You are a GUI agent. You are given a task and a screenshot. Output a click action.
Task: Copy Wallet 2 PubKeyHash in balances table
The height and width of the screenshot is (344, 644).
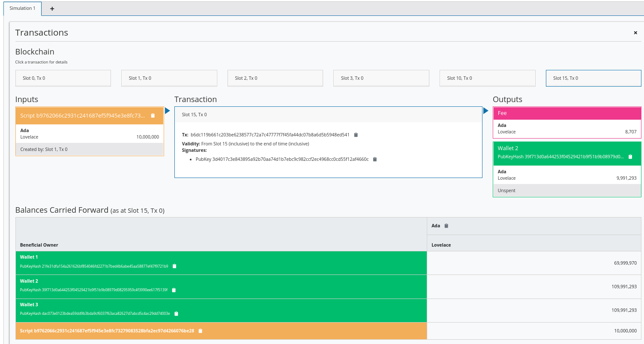174,290
